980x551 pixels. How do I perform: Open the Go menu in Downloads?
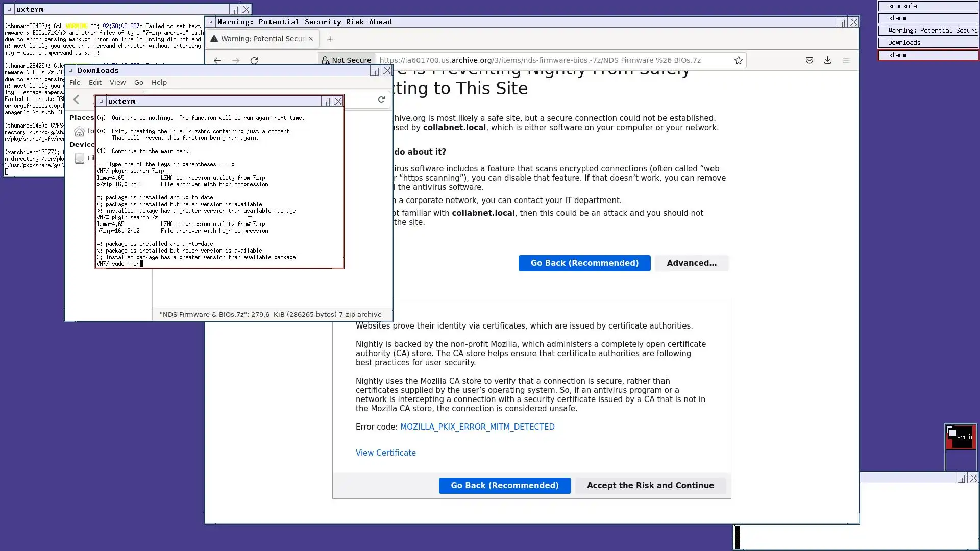pyautogui.click(x=138, y=83)
